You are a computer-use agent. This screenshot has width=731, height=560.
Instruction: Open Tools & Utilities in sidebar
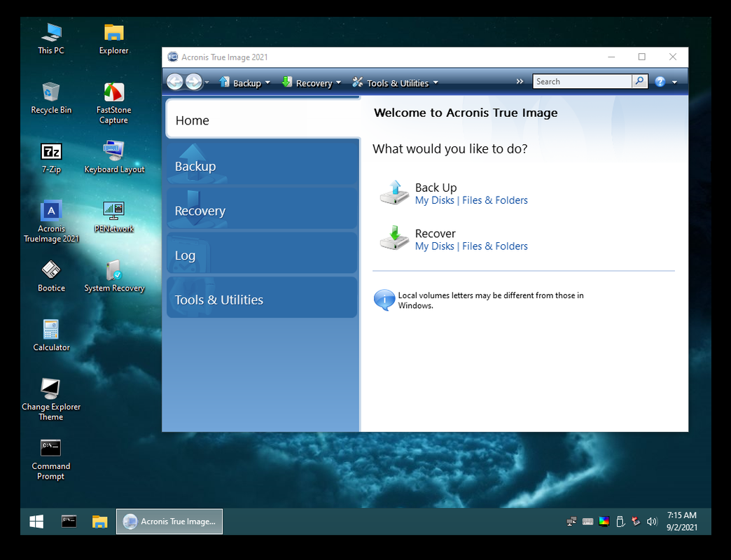[x=262, y=299]
